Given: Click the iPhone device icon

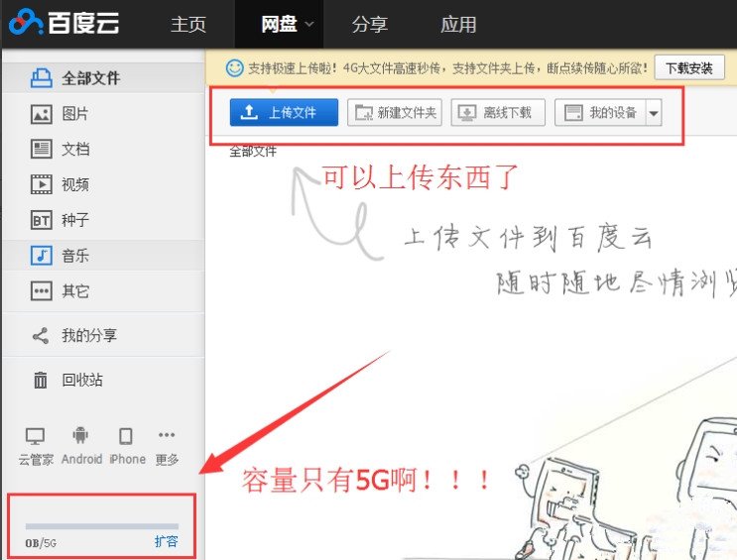Looking at the screenshot, I should point(126,436).
